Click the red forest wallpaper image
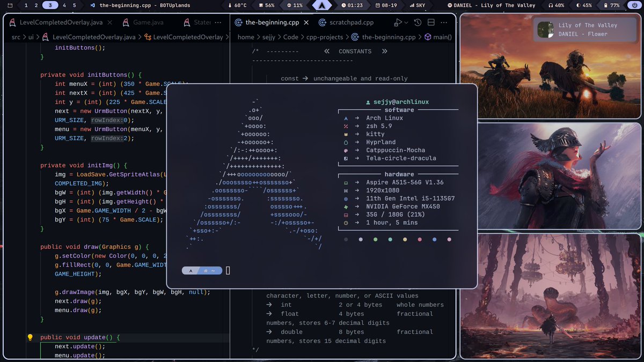 tap(551, 296)
